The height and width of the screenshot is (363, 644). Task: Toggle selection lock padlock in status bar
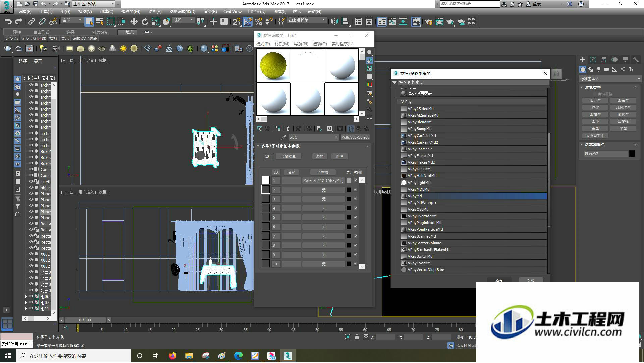(357, 337)
